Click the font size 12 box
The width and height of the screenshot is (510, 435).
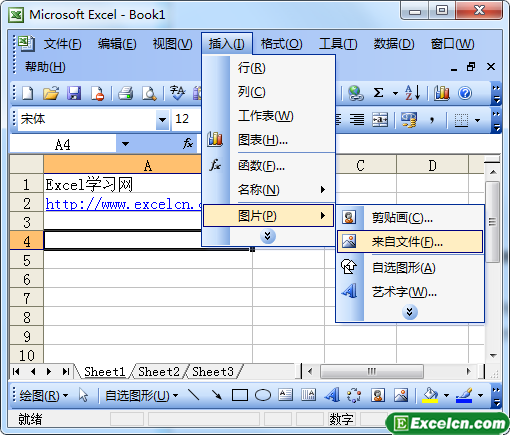tap(187, 119)
